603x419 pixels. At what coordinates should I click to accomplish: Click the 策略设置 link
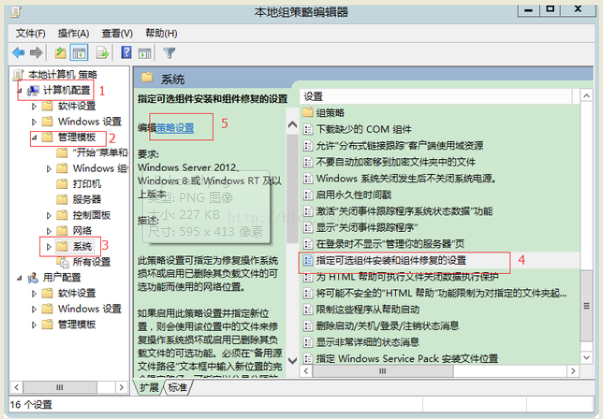(x=176, y=128)
